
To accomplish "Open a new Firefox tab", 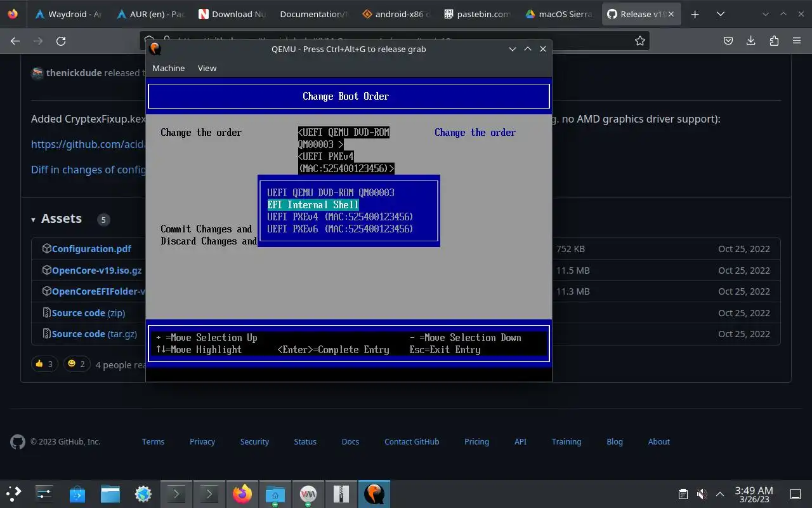I will pos(695,14).
